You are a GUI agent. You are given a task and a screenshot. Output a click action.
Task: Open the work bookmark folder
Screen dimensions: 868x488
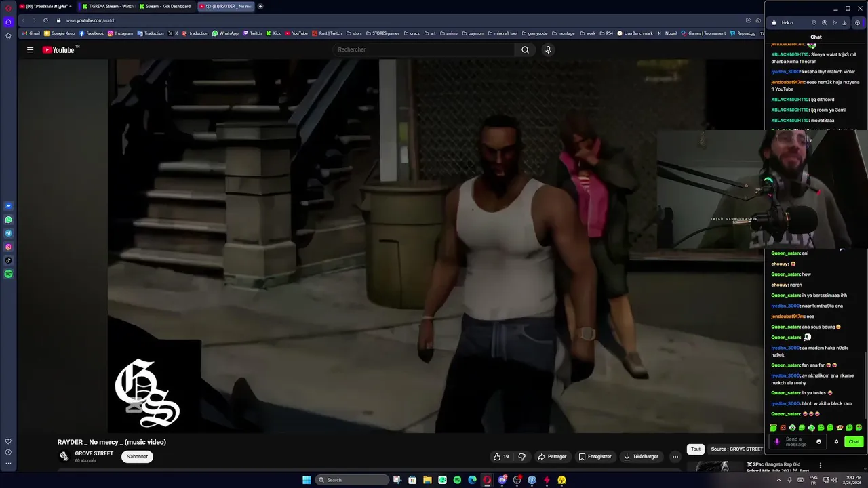[x=587, y=33]
